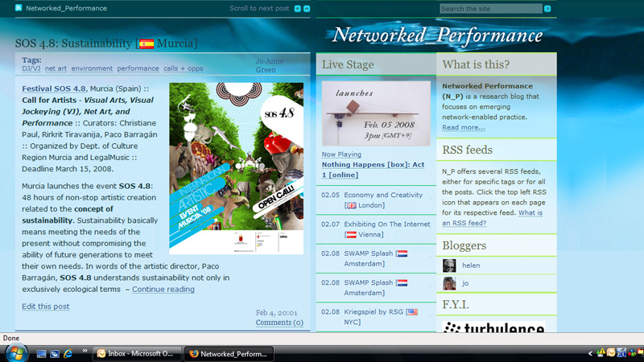
Task: Open Kriegspiel by RSG NYC event
Action: pyautogui.click(x=381, y=317)
